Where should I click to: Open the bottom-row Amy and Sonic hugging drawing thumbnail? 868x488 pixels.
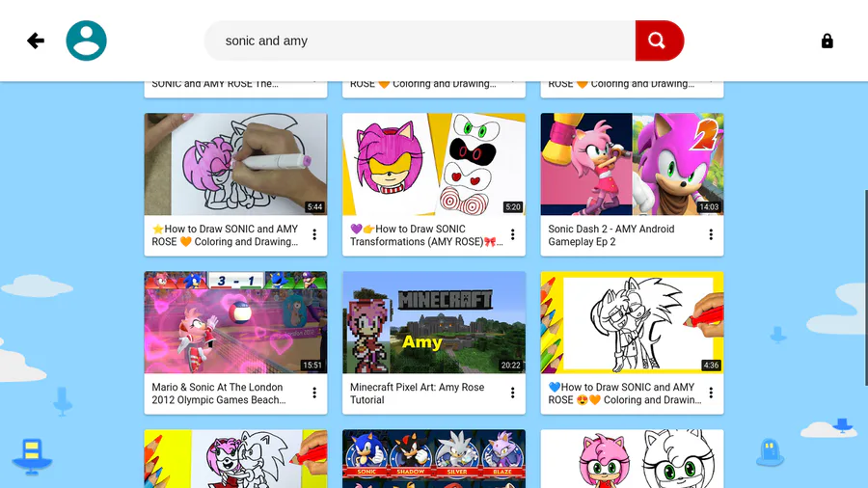click(236, 459)
